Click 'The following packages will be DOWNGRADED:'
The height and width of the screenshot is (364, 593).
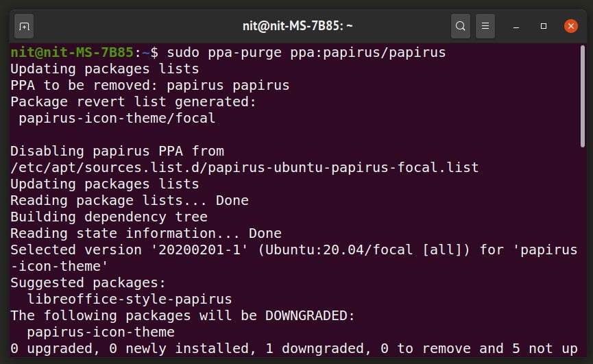(x=182, y=315)
